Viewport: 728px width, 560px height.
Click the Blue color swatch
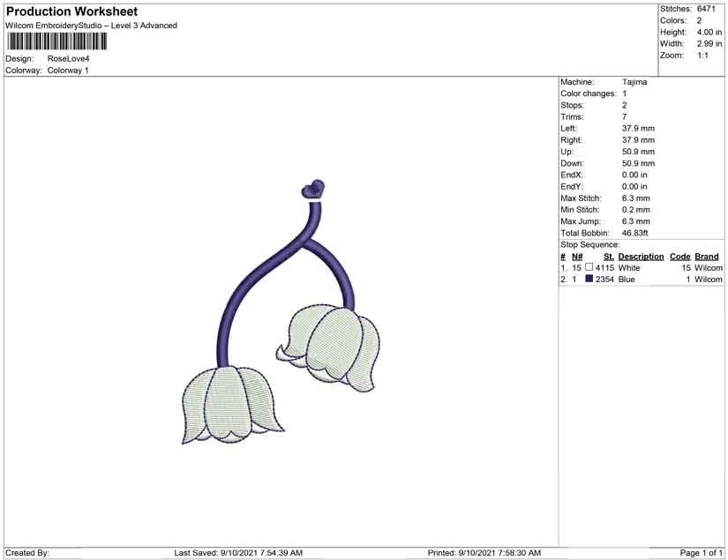(x=589, y=279)
